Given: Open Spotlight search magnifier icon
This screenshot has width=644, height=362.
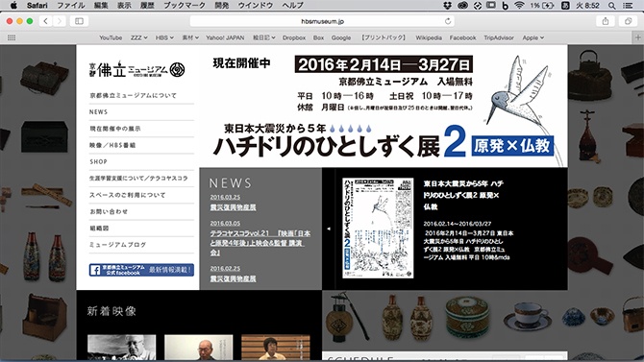Looking at the screenshot, I should pos(611,6).
